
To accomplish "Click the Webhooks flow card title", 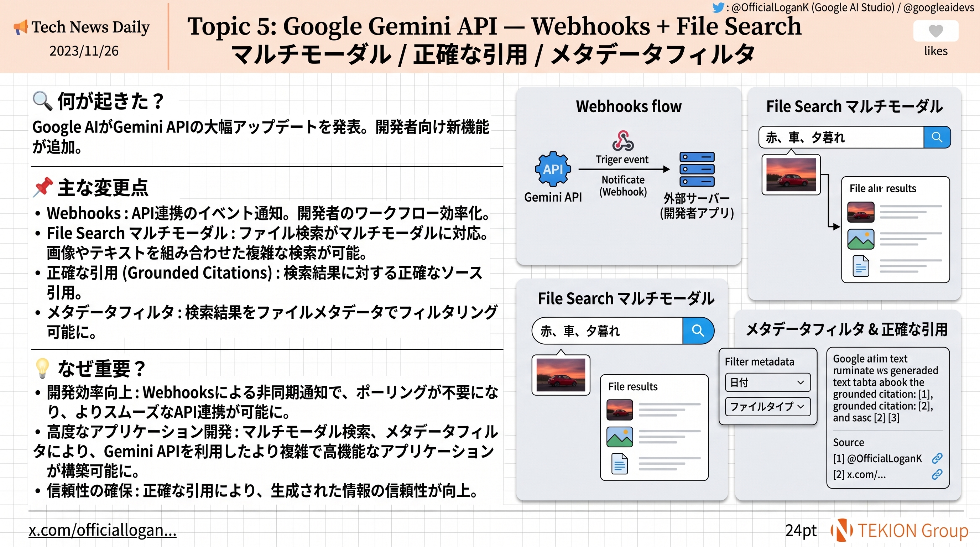I will [x=629, y=106].
